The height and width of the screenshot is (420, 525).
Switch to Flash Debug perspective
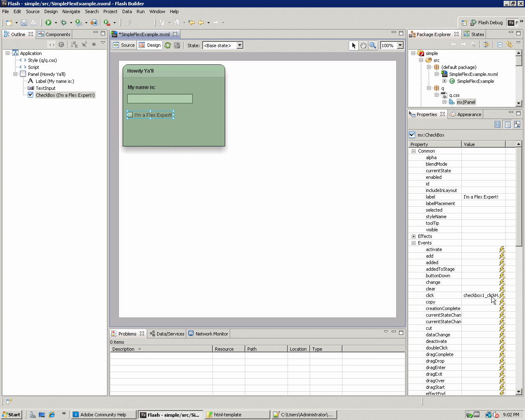point(486,23)
